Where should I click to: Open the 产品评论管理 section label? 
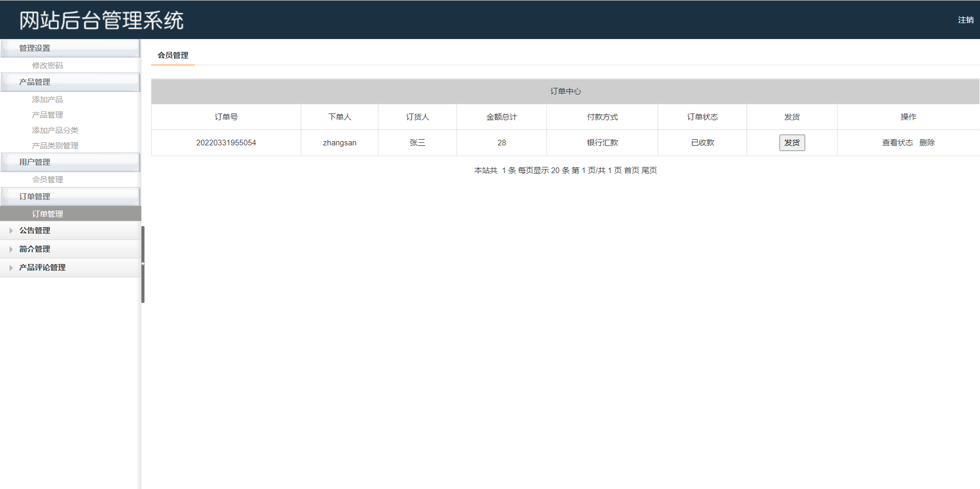(x=42, y=268)
